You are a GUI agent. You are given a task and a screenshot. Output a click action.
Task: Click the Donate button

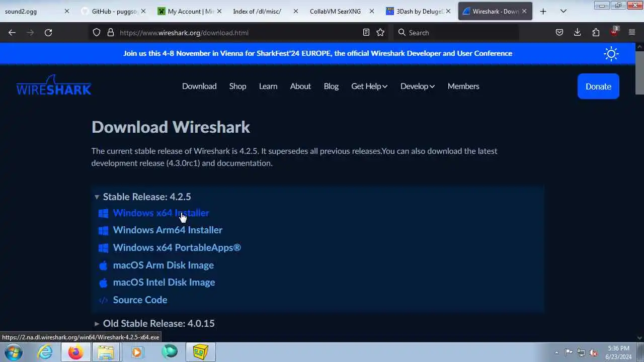click(x=598, y=86)
